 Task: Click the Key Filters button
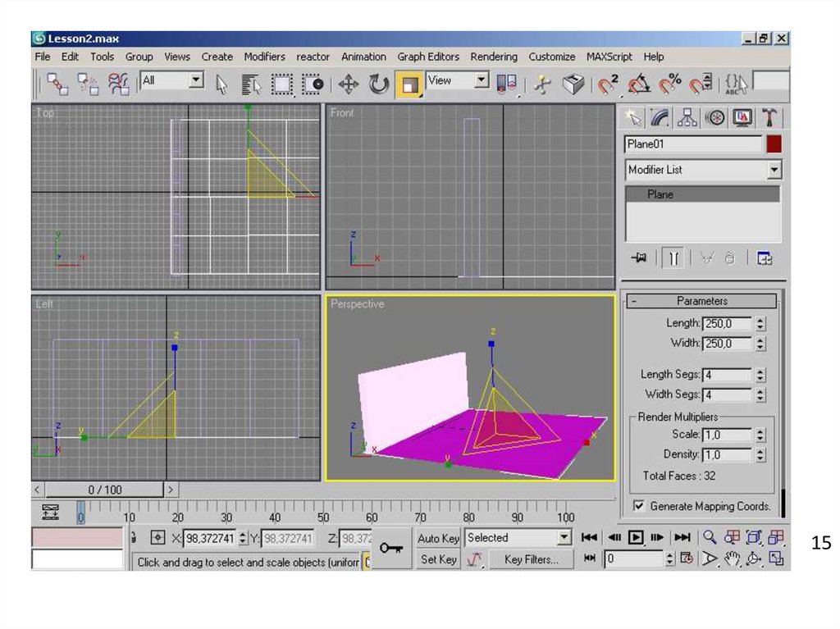point(531,559)
